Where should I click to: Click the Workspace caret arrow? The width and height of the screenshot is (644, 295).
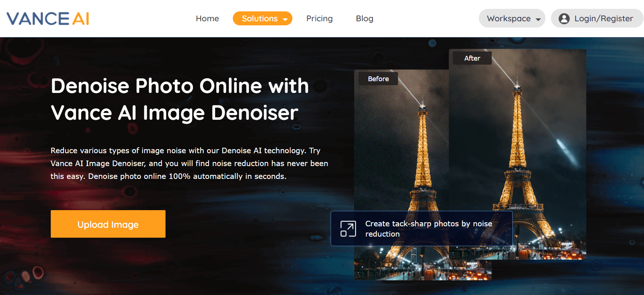click(538, 19)
